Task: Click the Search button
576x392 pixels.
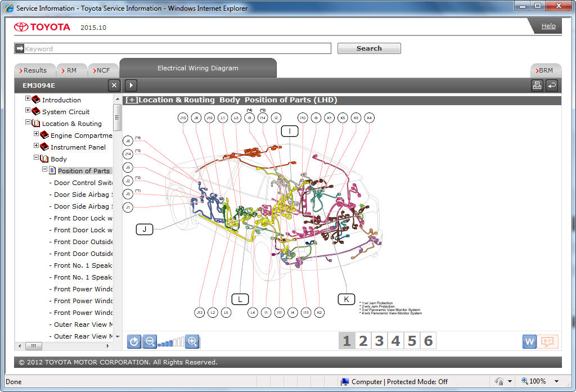Action: point(369,48)
